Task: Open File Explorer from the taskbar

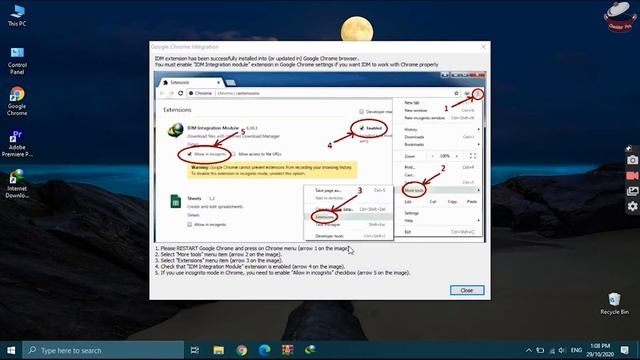Action: (x=218, y=350)
